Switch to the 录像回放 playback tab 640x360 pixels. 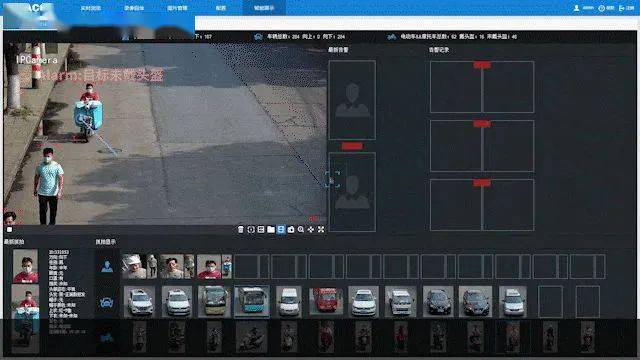click(134, 8)
